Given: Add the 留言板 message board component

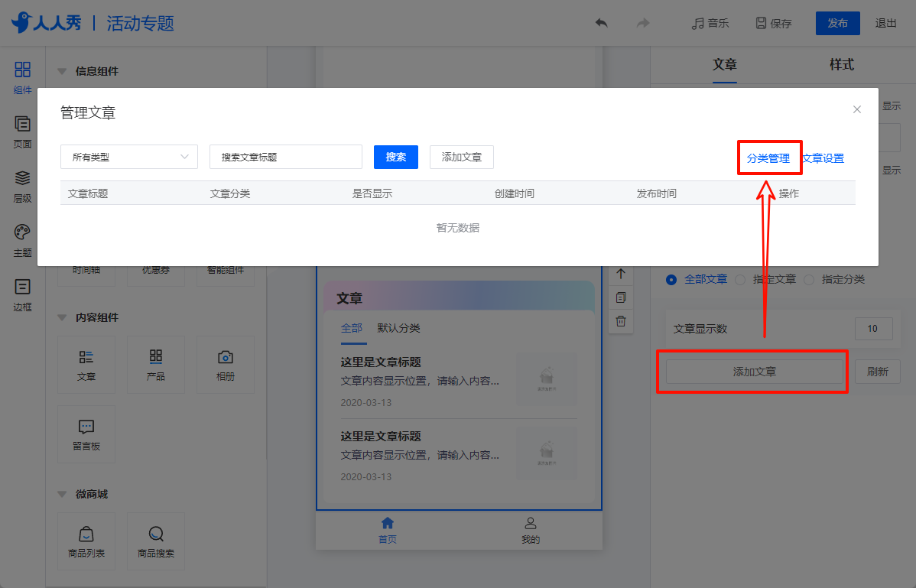Looking at the screenshot, I should (x=86, y=434).
